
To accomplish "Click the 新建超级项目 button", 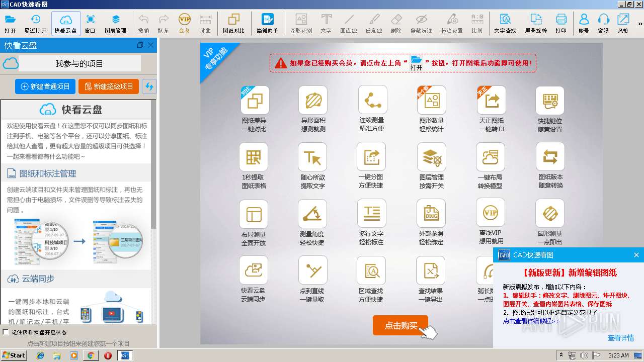I will click(x=109, y=86).
